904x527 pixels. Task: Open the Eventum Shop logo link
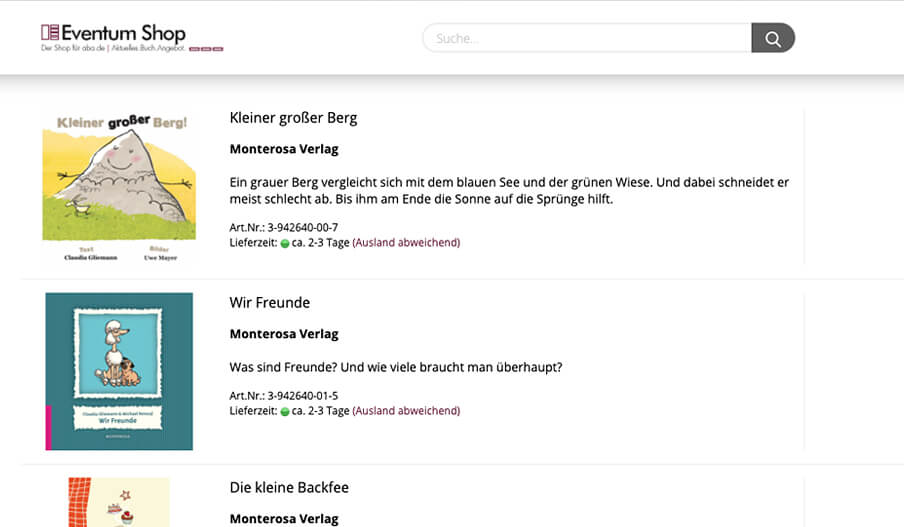coord(114,33)
